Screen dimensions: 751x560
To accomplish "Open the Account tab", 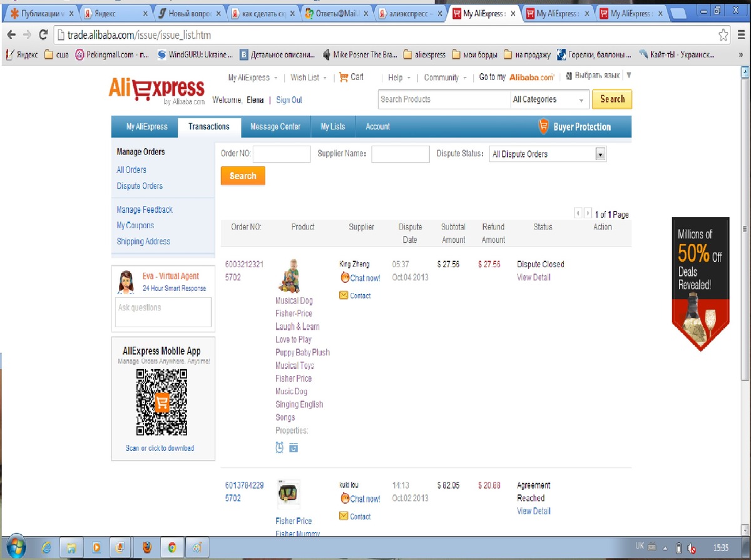I will (x=377, y=126).
